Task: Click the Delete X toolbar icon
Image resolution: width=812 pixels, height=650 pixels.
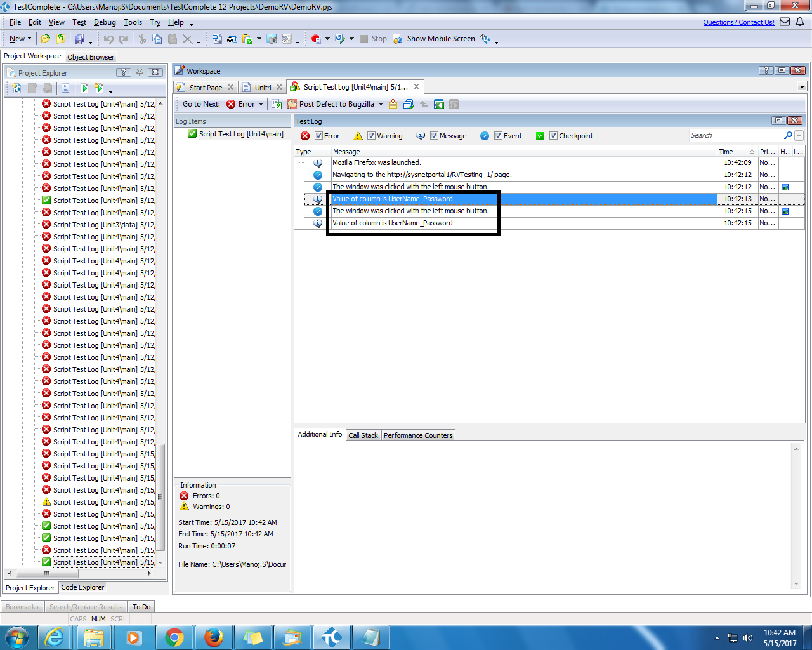Action: [x=187, y=39]
